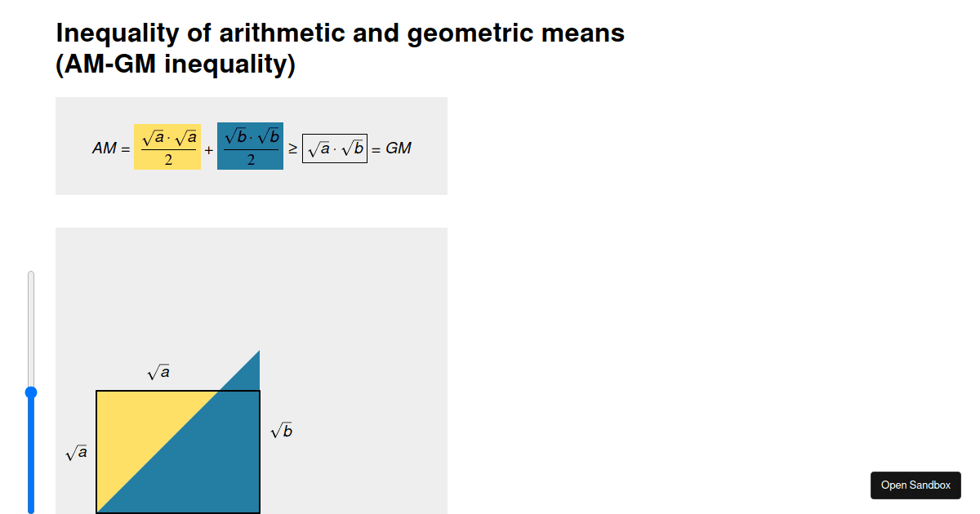Click the ≥ inequality symbol
980x514 pixels.
(295, 148)
